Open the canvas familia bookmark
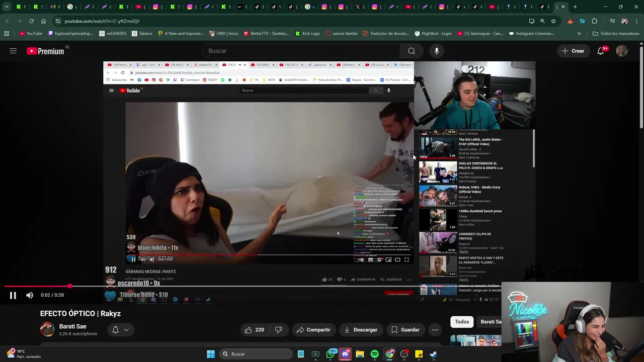Screen dimensions: 644x362 click(341, 33)
